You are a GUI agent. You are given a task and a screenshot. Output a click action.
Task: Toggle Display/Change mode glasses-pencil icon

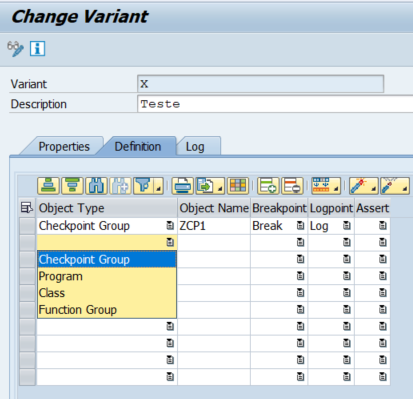click(15, 49)
